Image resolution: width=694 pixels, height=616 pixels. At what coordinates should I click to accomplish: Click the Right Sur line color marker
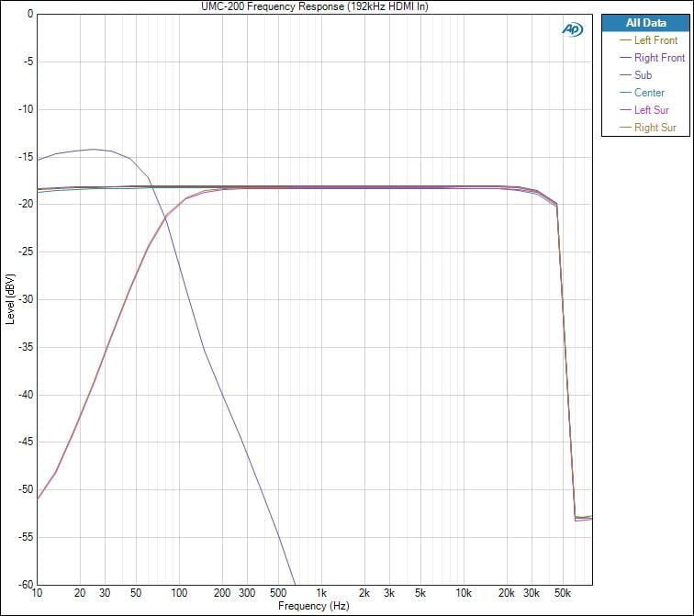[626, 128]
